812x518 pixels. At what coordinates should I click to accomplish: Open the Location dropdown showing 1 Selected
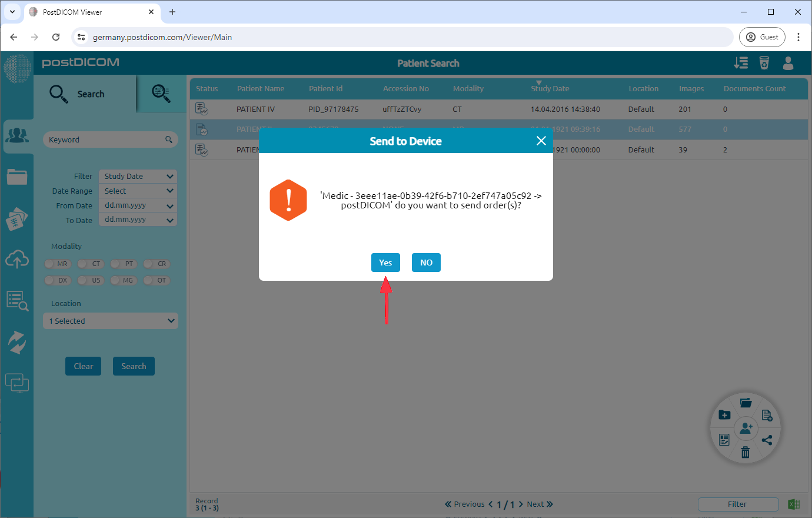click(110, 320)
